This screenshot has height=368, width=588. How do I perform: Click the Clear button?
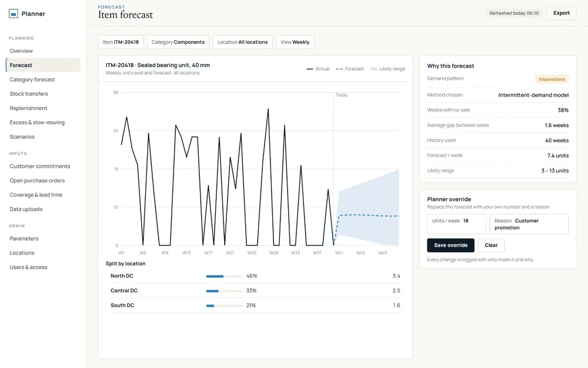click(x=491, y=245)
